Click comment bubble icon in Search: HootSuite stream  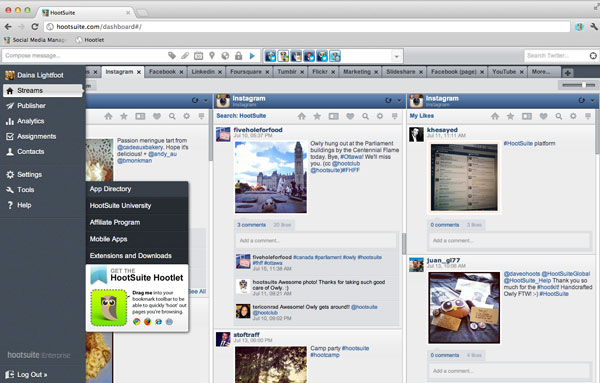(x=394, y=116)
